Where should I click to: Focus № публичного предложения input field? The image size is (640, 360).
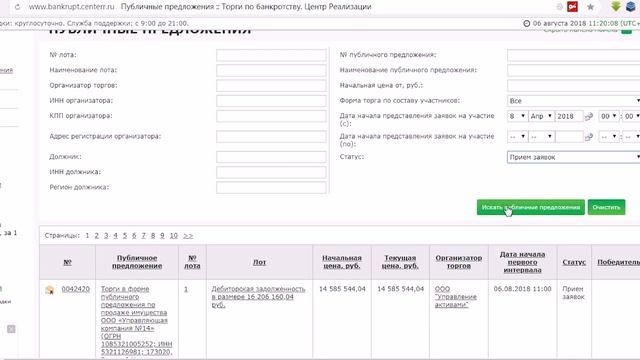coord(574,55)
